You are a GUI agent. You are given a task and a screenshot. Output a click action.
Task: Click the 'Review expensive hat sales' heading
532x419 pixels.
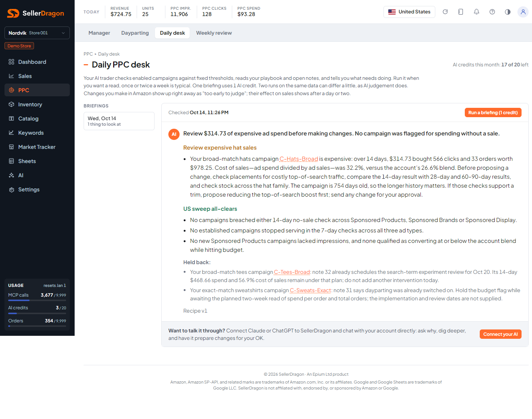point(220,148)
